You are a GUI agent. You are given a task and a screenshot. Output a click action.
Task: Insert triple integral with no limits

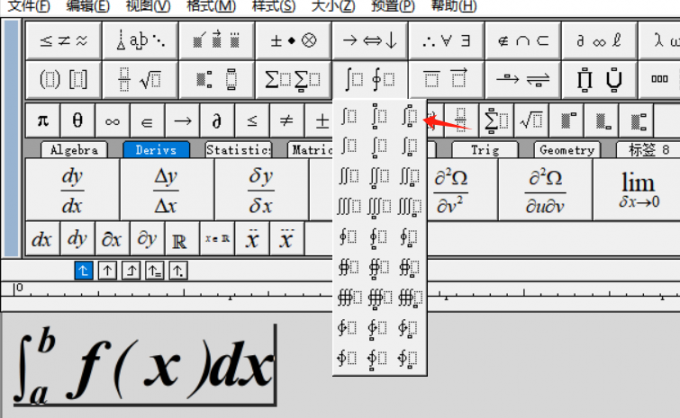pos(349,207)
